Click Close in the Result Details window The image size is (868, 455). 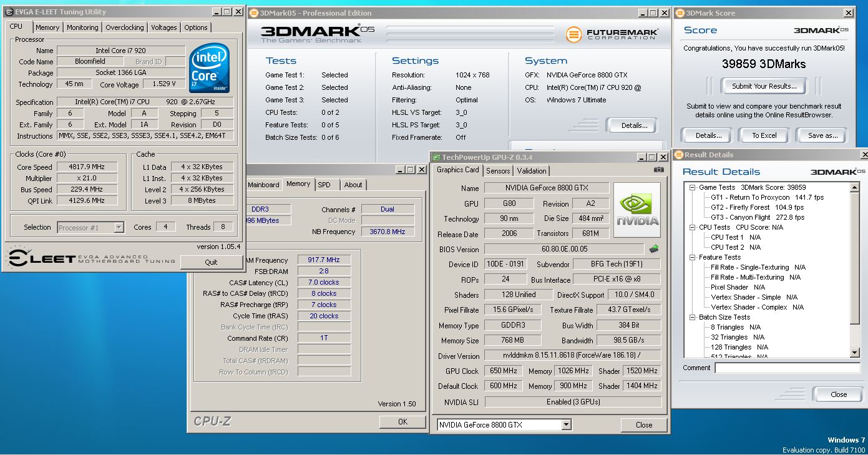[839, 394]
